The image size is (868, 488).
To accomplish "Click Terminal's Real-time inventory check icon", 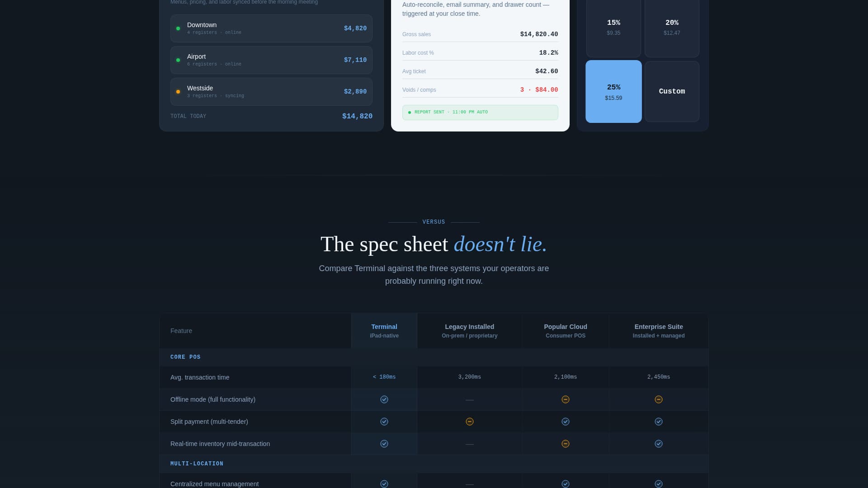I will (384, 444).
